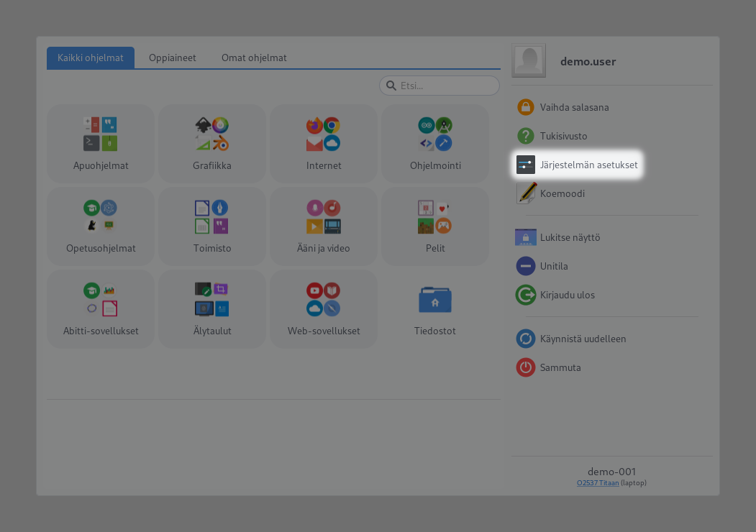Switch to the Oppiaineet tab
The width and height of the screenshot is (756, 532).
point(173,58)
